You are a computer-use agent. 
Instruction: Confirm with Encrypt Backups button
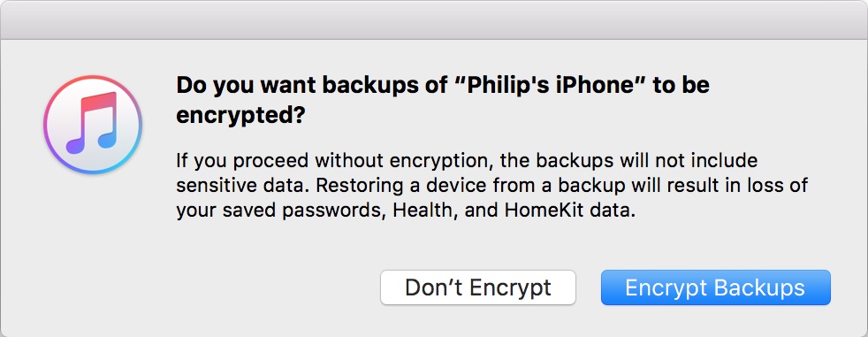(x=715, y=287)
